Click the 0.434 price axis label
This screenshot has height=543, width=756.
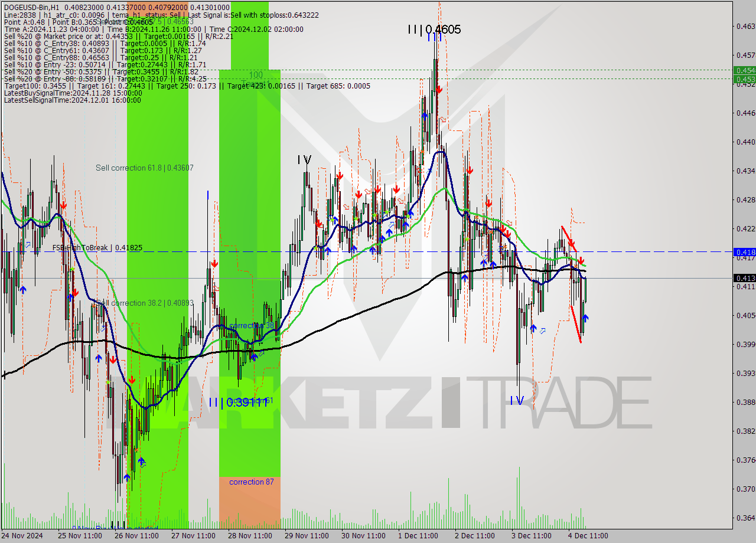point(745,171)
